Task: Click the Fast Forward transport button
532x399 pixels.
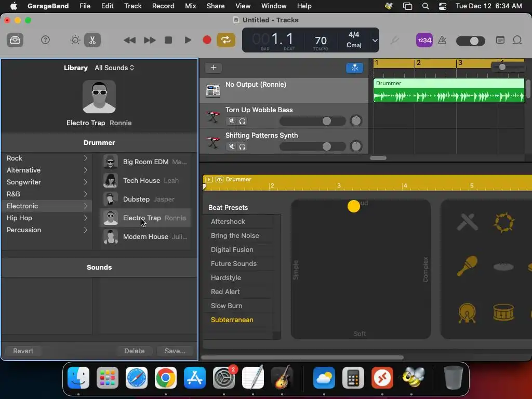Action: point(149,41)
